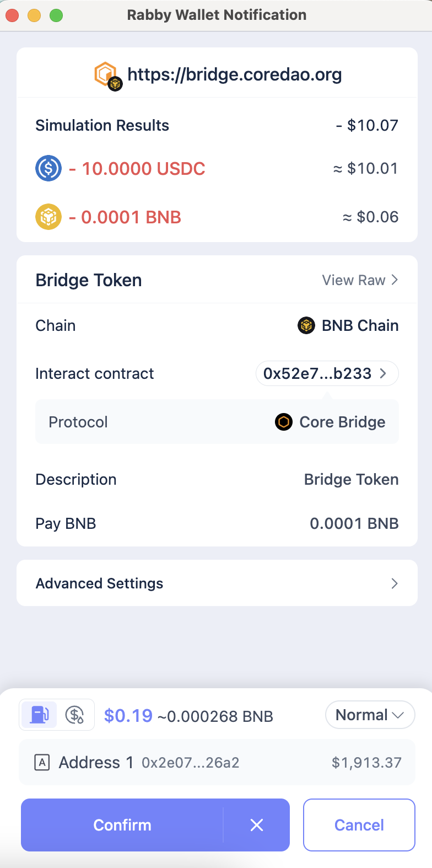
Task: Click the Address 1 account icon
Action: pos(42,763)
